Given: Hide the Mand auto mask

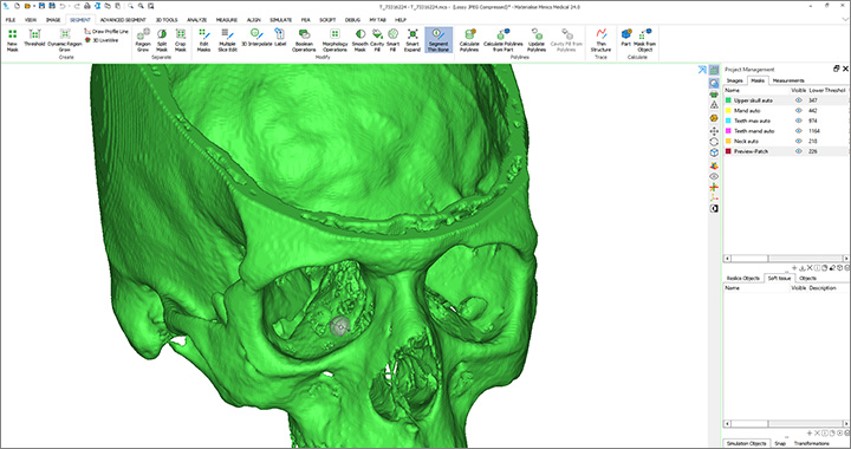Looking at the screenshot, I should point(798,111).
